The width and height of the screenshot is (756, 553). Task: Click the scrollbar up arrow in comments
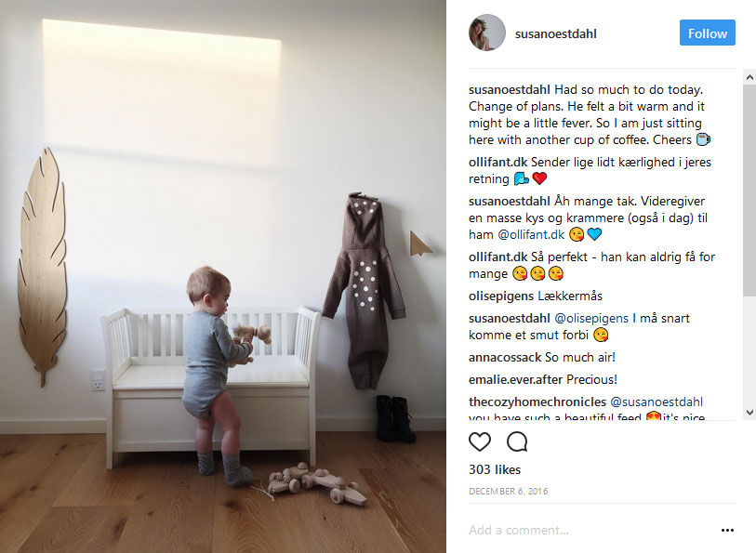tap(749, 77)
